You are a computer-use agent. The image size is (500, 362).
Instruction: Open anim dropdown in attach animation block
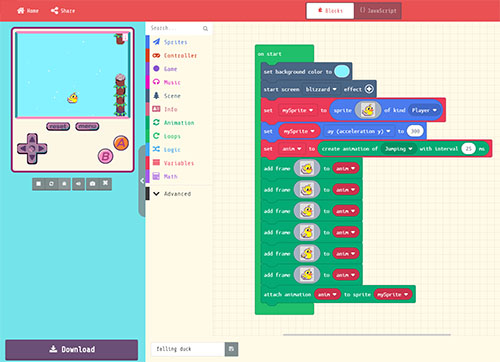coord(327,295)
